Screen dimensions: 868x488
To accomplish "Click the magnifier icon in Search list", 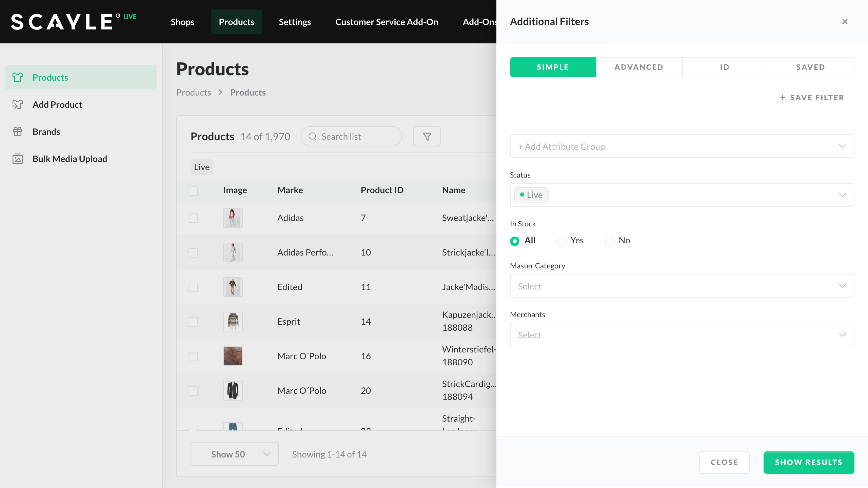I will [312, 136].
